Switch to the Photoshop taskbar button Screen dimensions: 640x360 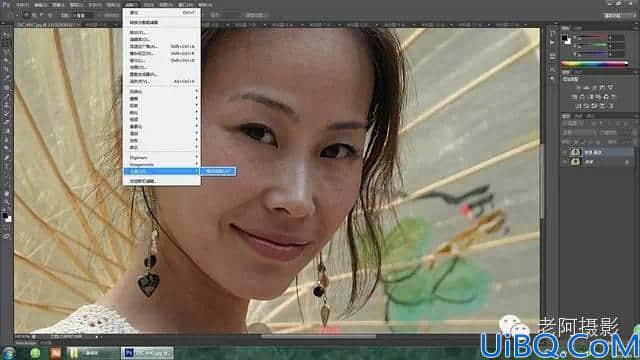[147, 353]
